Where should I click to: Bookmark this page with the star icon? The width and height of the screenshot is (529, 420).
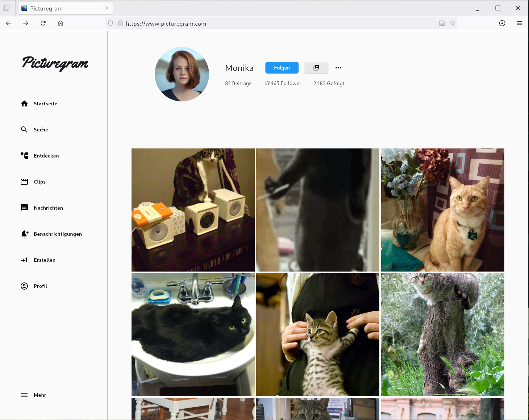(x=452, y=23)
